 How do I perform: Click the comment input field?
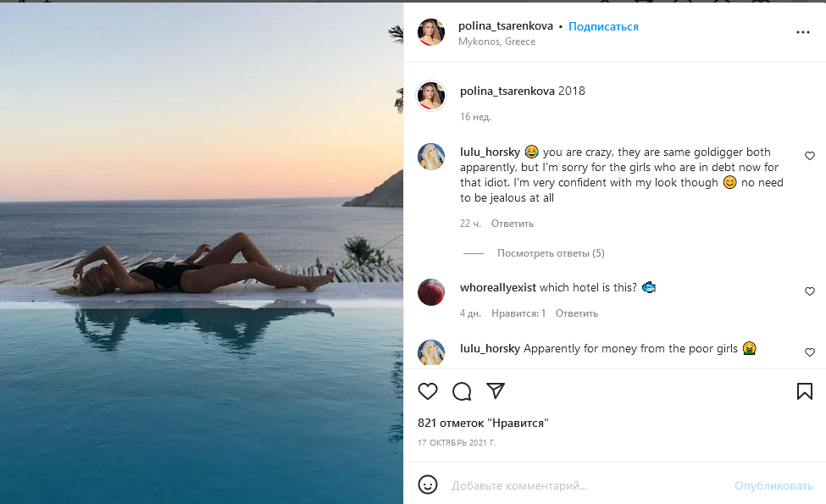(585, 486)
